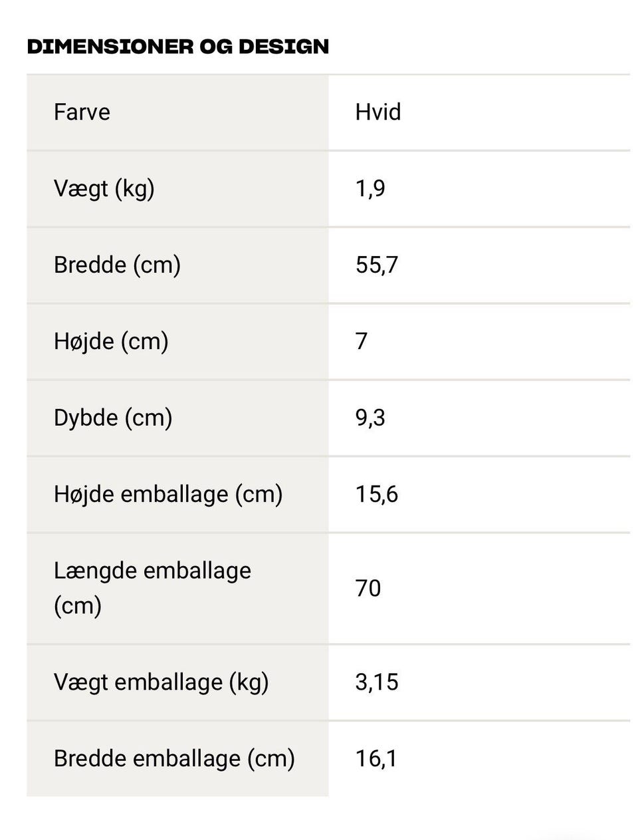Click the 'Hvid' color value
Viewport: 638px width, 840px height.
[377, 112]
